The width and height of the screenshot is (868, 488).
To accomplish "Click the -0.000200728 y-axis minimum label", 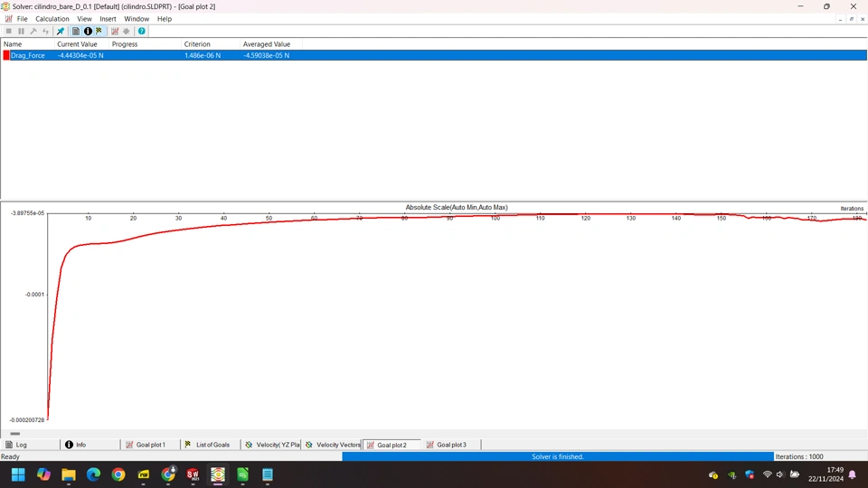I will [26, 420].
